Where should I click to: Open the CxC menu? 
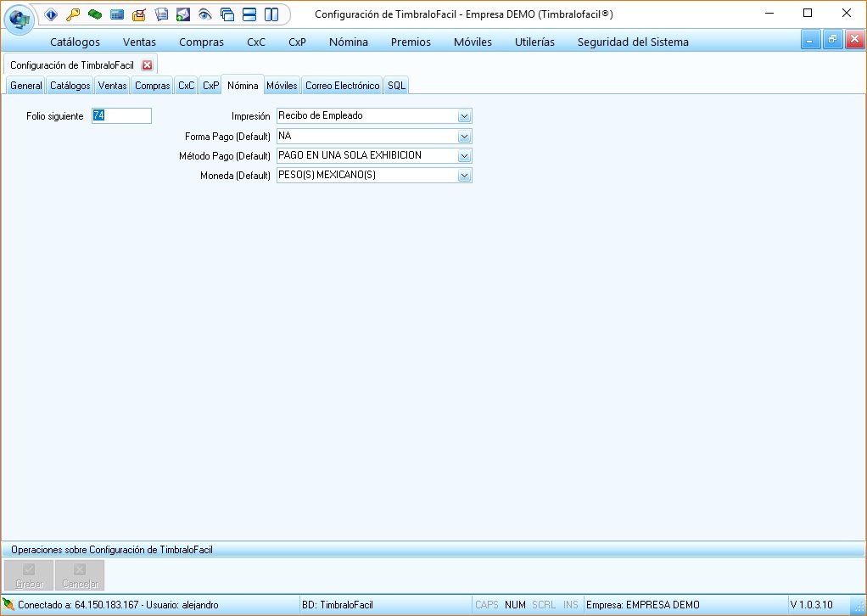tap(256, 42)
